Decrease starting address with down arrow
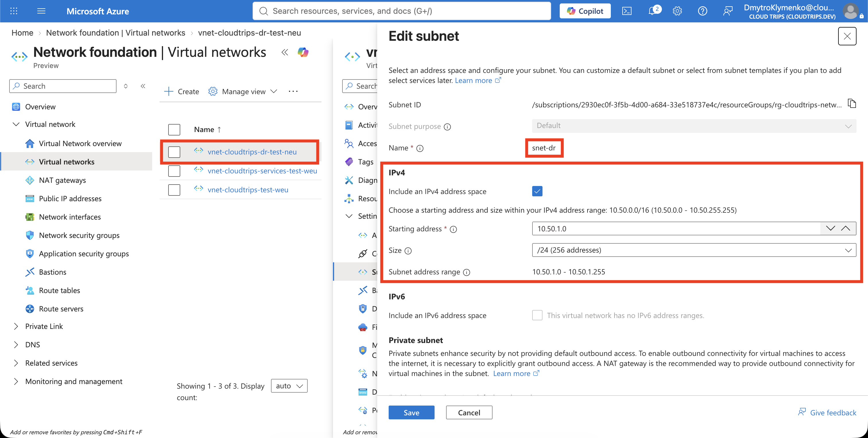The image size is (868, 438). tap(830, 229)
